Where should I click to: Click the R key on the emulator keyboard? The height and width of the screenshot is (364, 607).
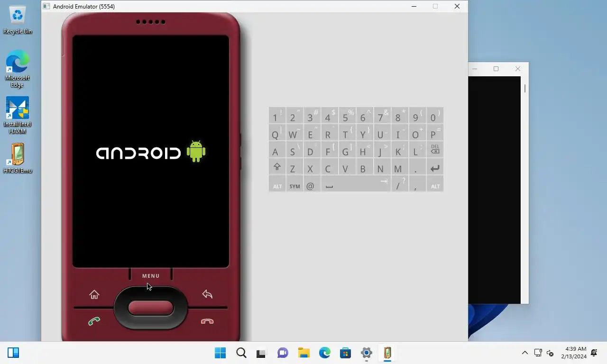click(x=330, y=133)
